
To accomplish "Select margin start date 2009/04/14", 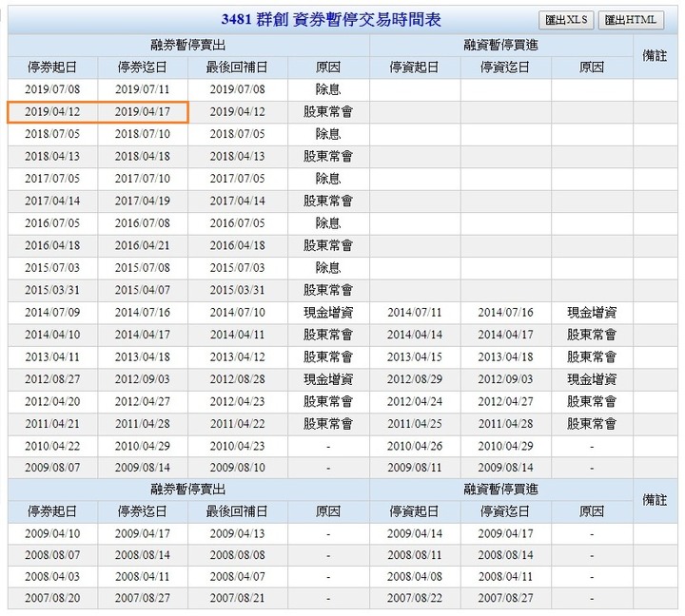I will [414, 533].
